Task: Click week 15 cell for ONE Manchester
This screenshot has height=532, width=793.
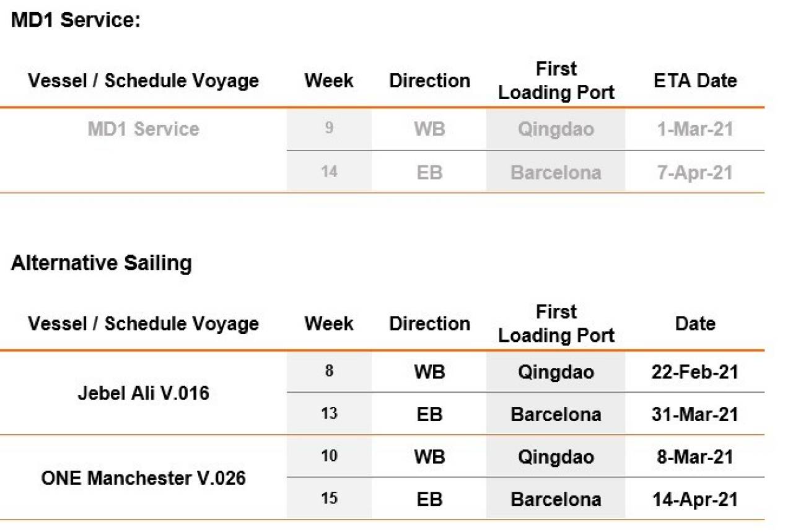Action: tap(329, 499)
